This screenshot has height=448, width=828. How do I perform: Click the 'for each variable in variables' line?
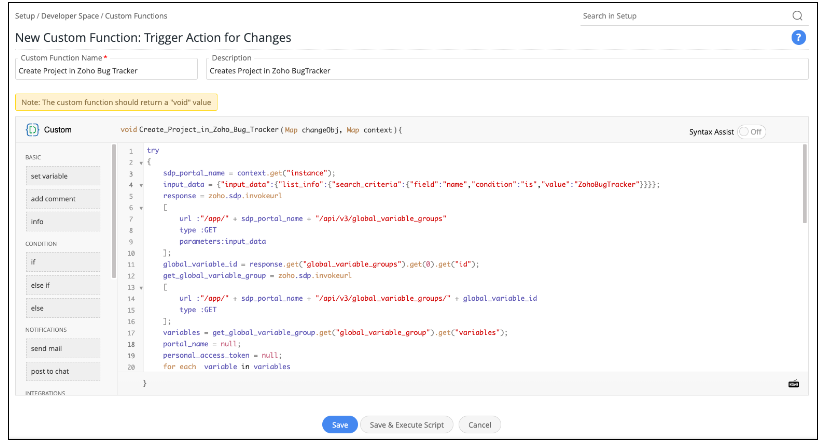point(227,367)
